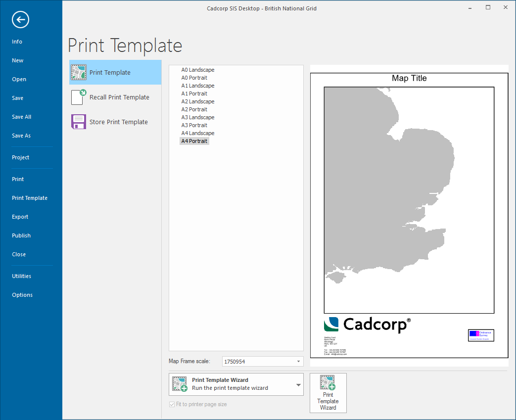Select A1 Landscape template
516x420 pixels.
click(198, 86)
